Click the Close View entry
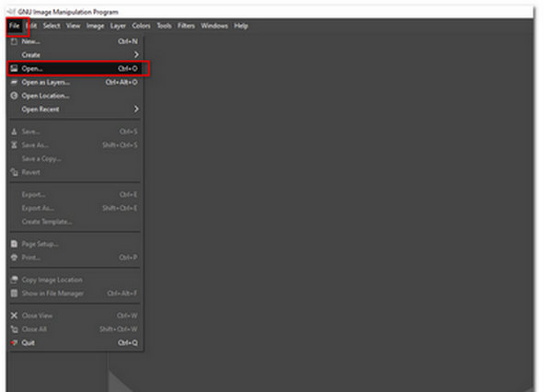 click(75, 316)
